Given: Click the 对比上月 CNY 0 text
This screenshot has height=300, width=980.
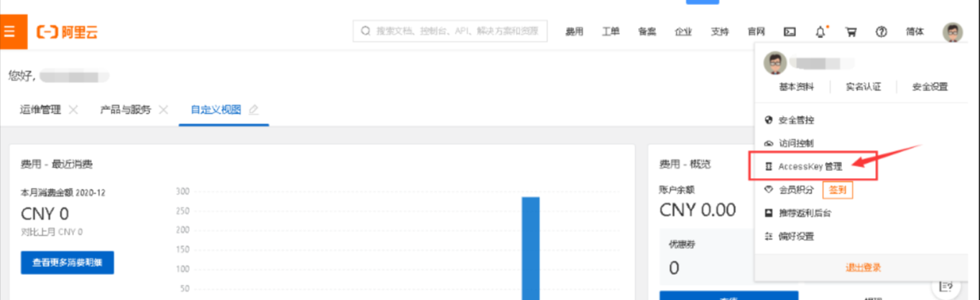Looking at the screenshot, I should pyautogui.click(x=52, y=232).
